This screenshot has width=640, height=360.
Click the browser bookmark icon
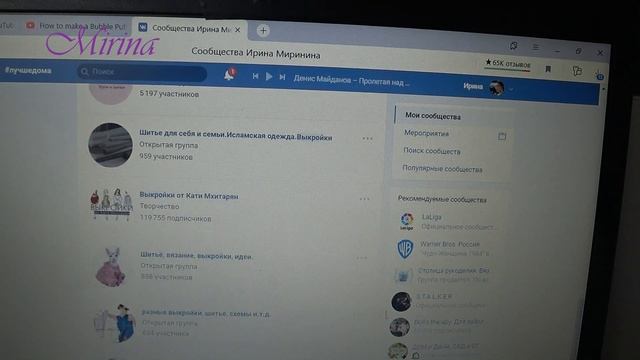click(x=548, y=69)
